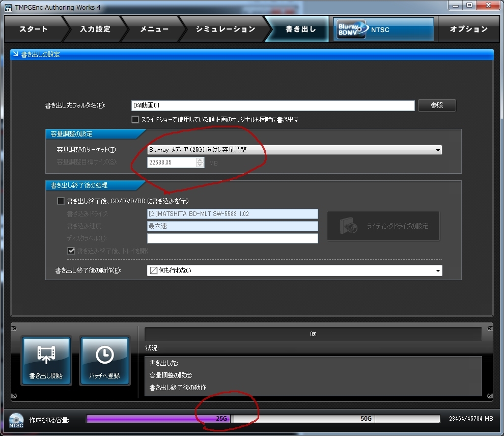Viewport: 504px width, 436px height.
Task: Click the 書き出し終了後の動作 status line
Action: [178, 388]
